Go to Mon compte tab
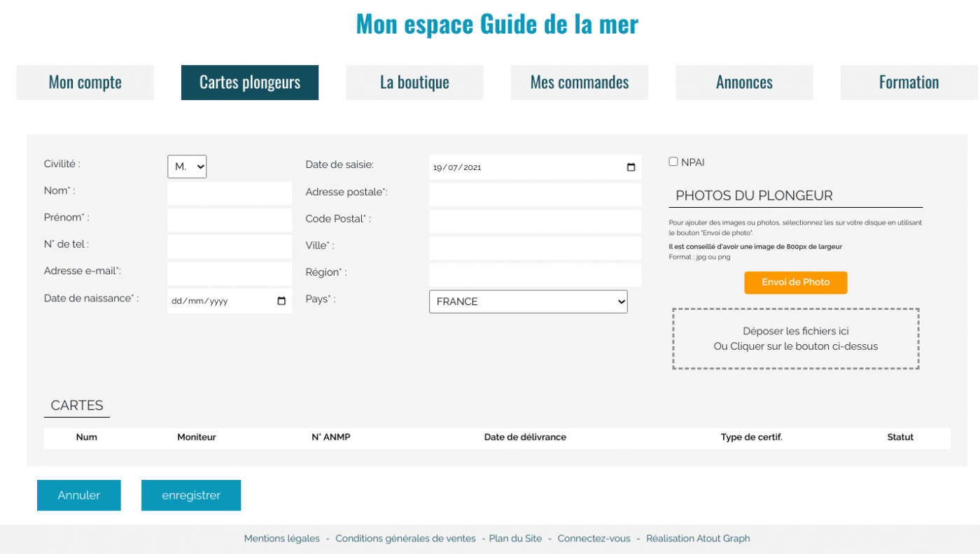 click(85, 83)
